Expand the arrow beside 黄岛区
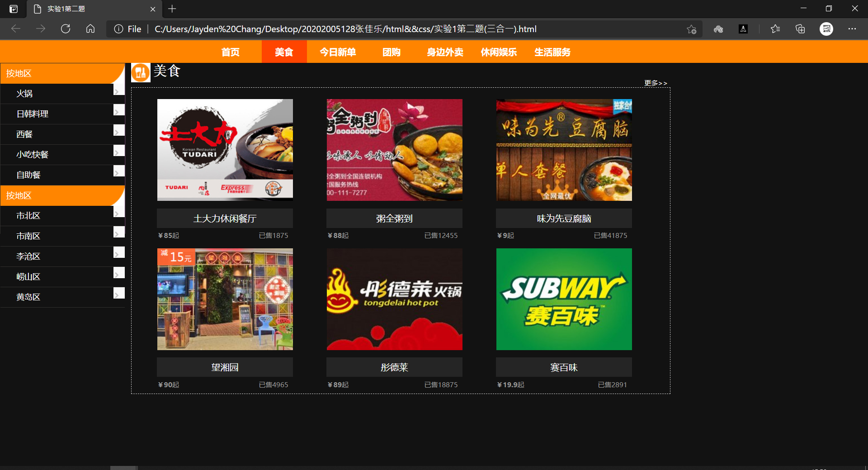The height and width of the screenshot is (470, 868). click(119, 293)
